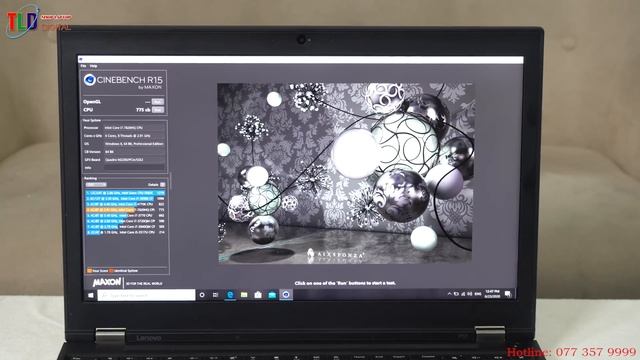The height and width of the screenshot is (360, 640).
Task: Open the Help menu in Cinebench
Action: click(93, 66)
